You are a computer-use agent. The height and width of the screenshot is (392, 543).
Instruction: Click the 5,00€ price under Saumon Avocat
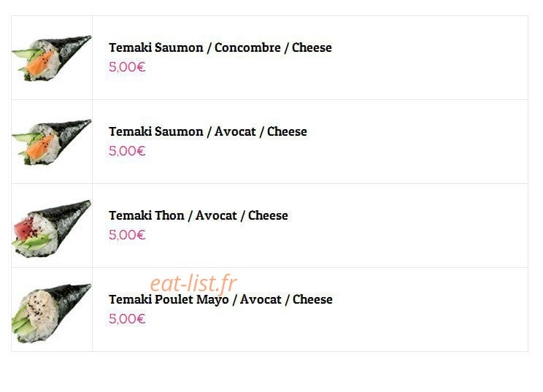click(127, 151)
